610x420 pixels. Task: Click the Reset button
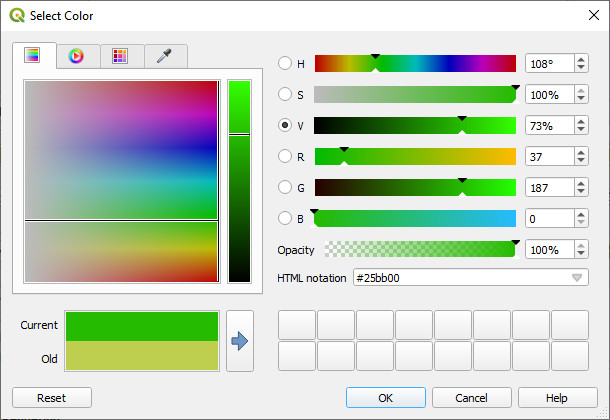click(52, 397)
